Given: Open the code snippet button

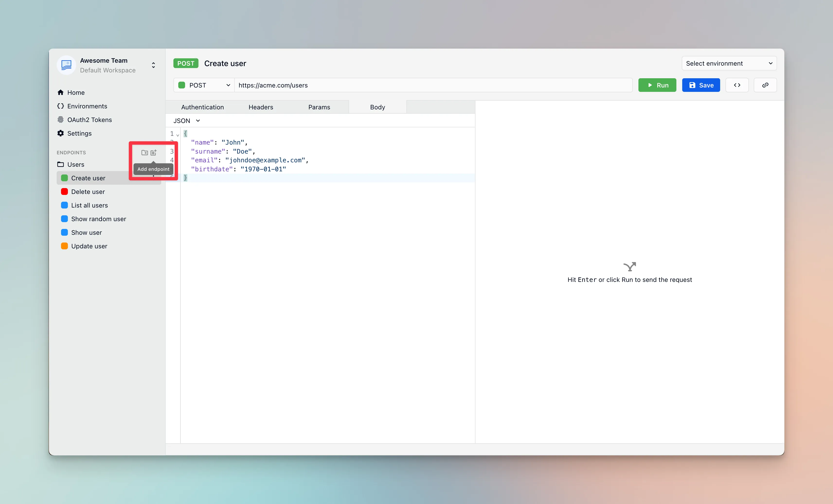Looking at the screenshot, I should 737,85.
